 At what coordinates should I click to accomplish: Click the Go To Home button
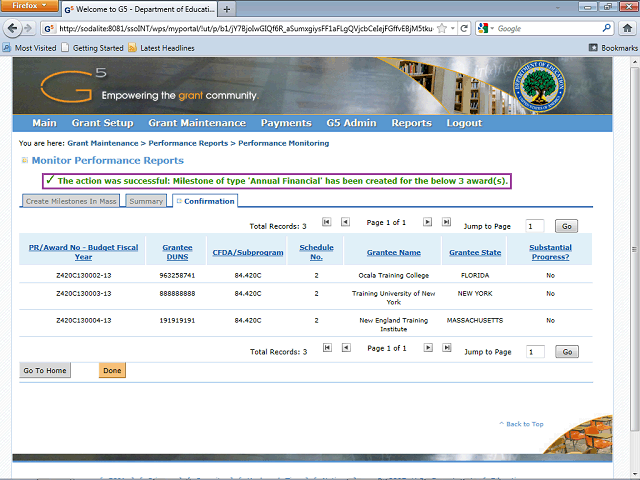click(x=46, y=370)
